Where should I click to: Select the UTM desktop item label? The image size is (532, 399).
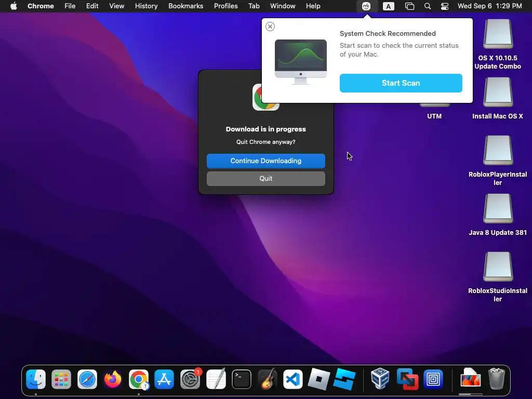434,116
